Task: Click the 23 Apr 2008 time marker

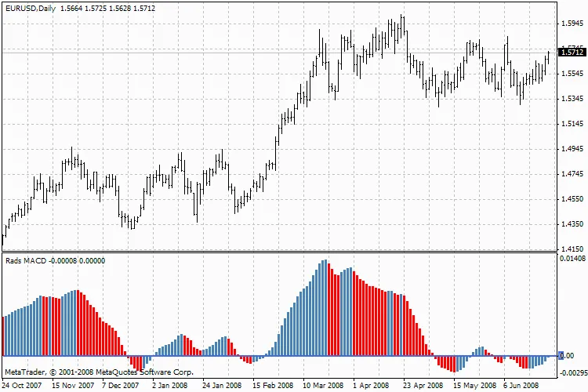Action: point(423,386)
